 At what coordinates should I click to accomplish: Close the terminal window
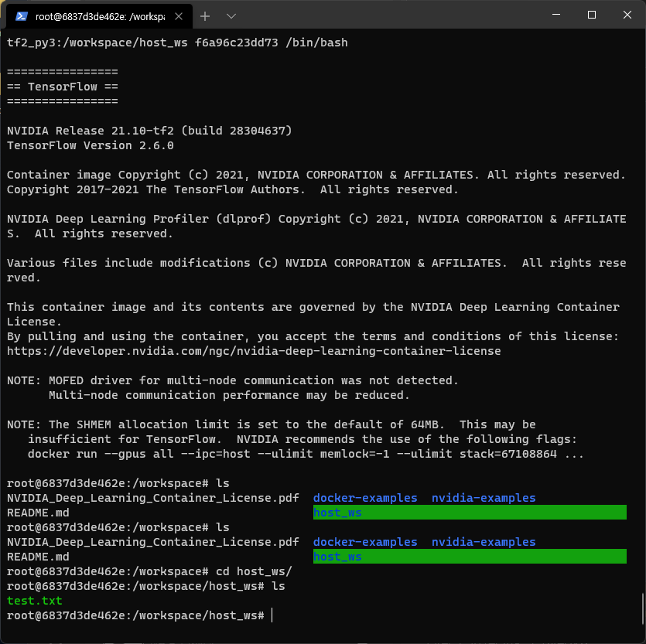pos(627,15)
